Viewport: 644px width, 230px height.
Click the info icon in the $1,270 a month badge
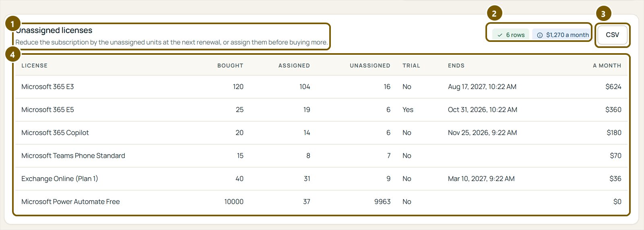pyautogui.click(x=540, y=35)
